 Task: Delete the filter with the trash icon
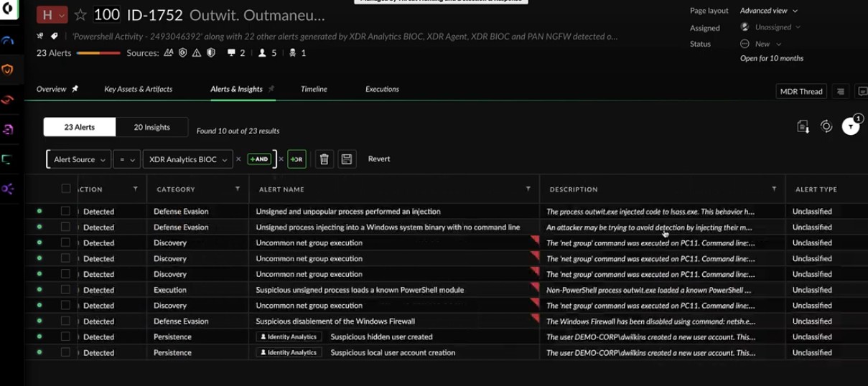coord(324,159)
